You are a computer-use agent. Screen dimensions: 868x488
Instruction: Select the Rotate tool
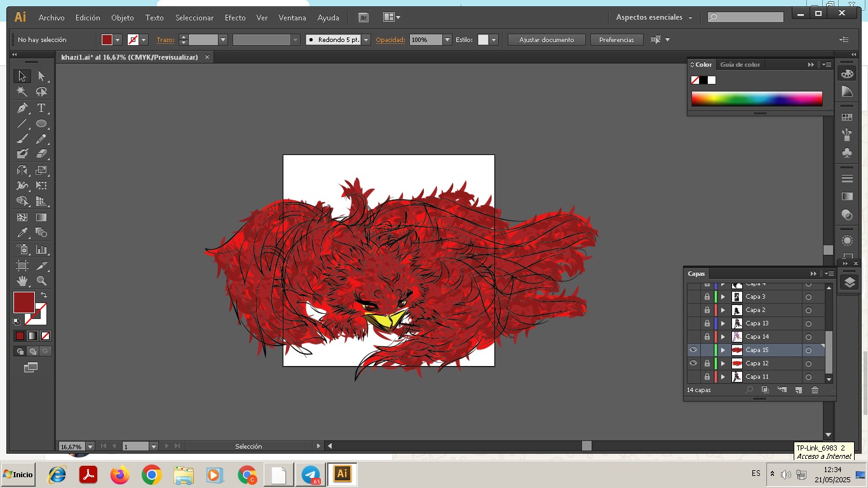point(22,170)
